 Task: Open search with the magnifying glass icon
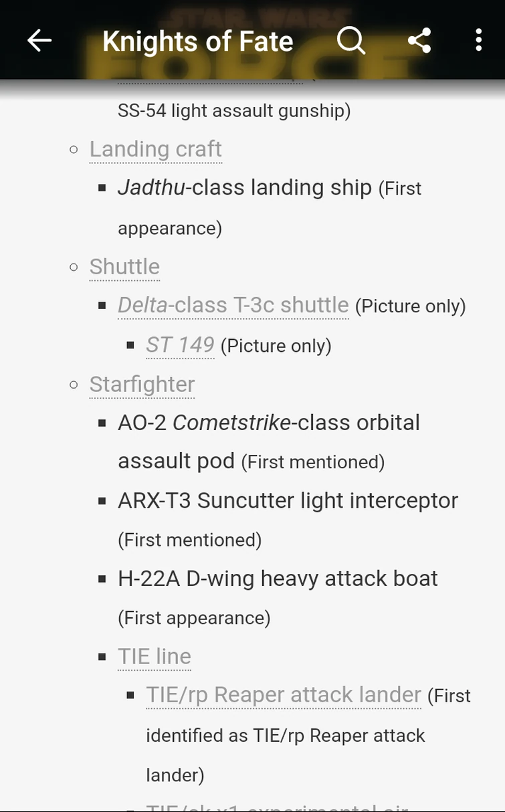[x=351, y=41]
